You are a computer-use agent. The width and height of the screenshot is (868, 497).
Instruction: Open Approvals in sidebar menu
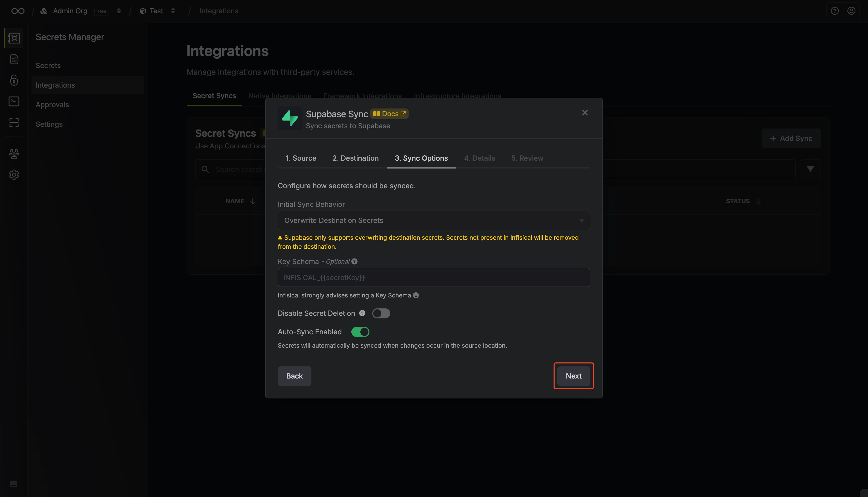(x=87, y=105)
